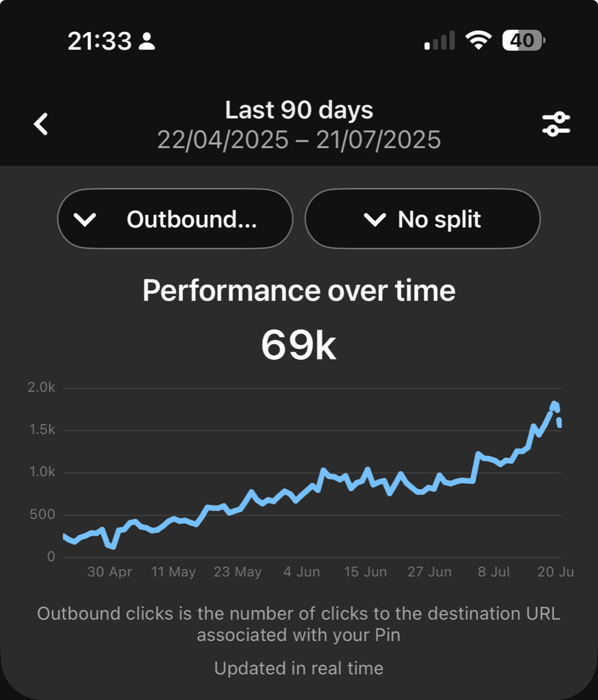
Task: Tap the 30 Apr axis label
Action: pos(110,572)
